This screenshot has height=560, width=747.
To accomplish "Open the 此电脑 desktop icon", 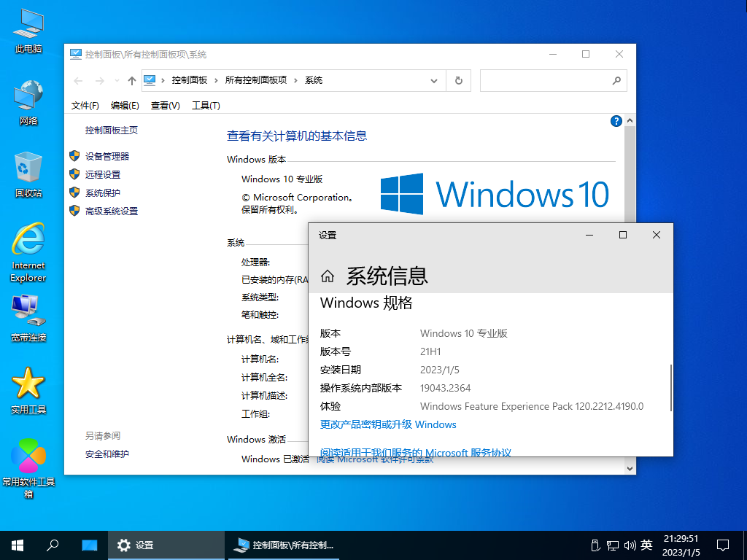I will point(28,30).
